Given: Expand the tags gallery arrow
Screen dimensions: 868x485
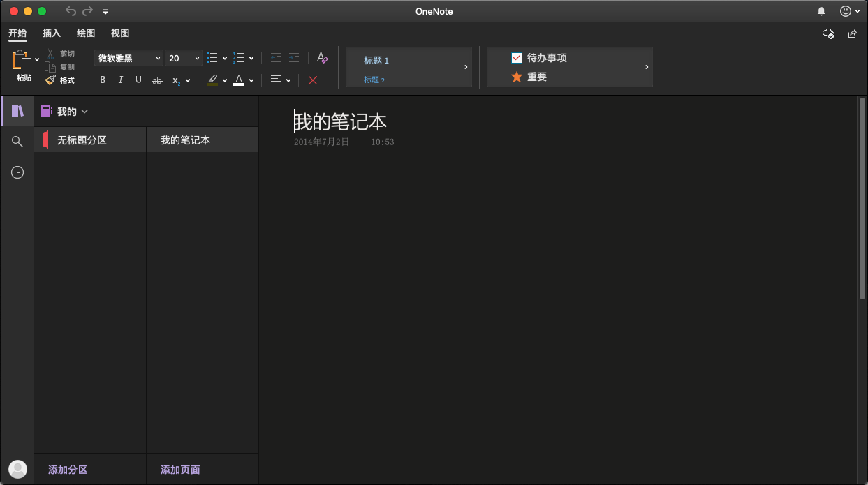Looking at the screenshot, I should point(647,67).
